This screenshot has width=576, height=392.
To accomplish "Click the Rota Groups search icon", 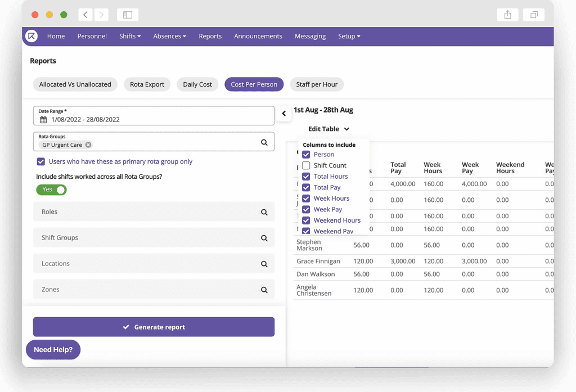I will [x=264, y=143].
